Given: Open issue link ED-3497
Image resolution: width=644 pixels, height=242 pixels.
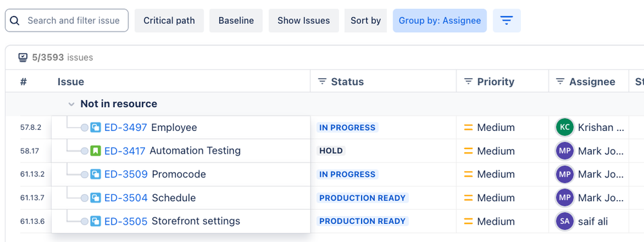Looking at the screenshot, I should tap(126, 127).
